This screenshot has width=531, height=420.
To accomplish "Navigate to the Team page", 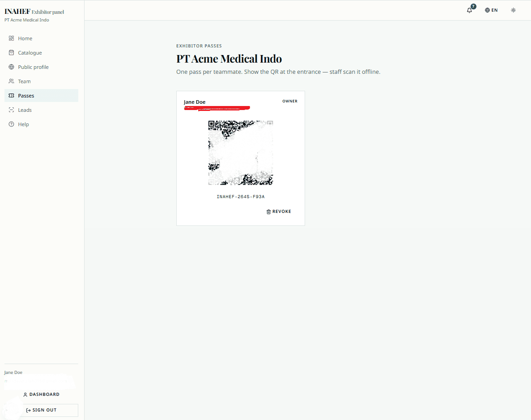I will click(41, 81).
